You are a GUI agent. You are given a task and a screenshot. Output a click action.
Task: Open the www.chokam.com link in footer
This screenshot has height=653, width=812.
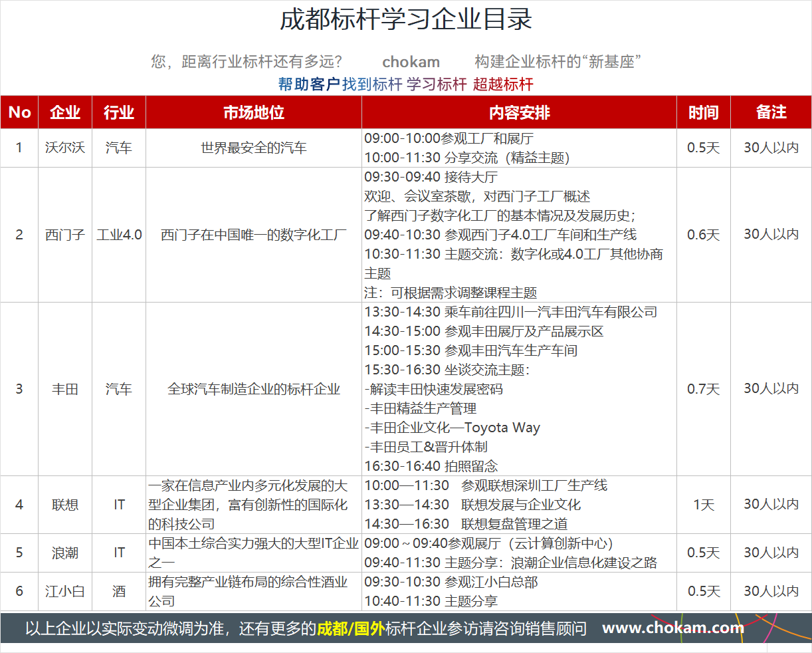[672, 628]
